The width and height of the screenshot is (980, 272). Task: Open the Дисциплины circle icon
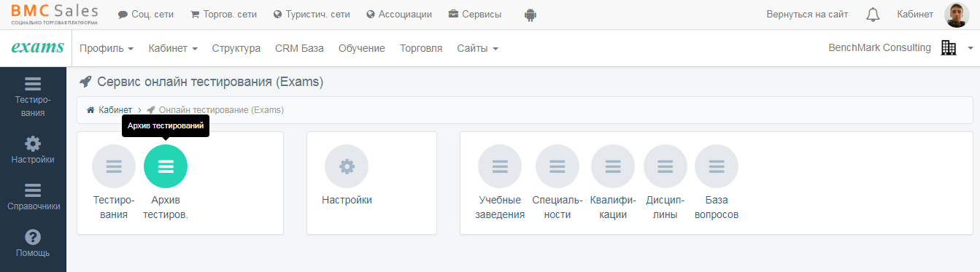pyautogui.click(x=665, y=167)
